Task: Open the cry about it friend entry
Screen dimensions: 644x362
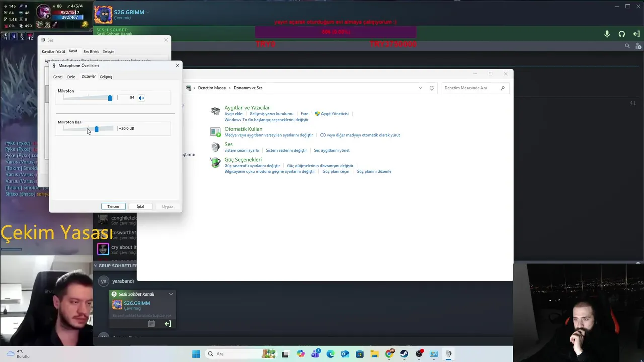Action: 116,249
